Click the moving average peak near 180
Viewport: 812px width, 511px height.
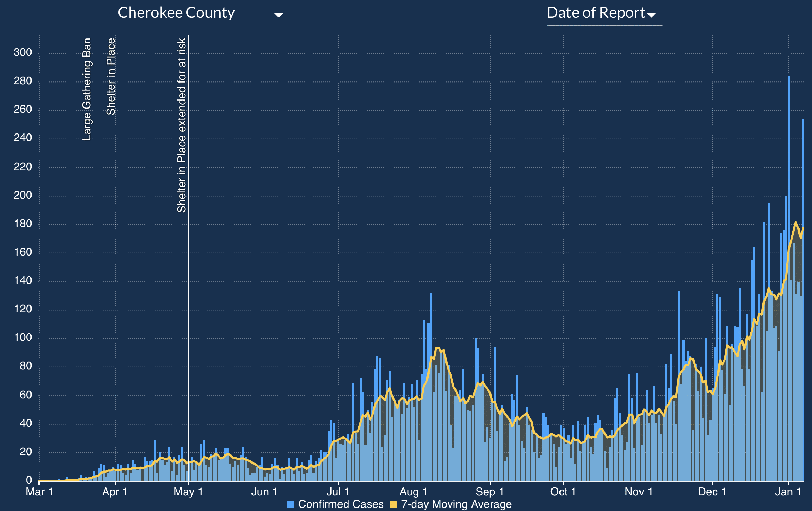[796, 222]
